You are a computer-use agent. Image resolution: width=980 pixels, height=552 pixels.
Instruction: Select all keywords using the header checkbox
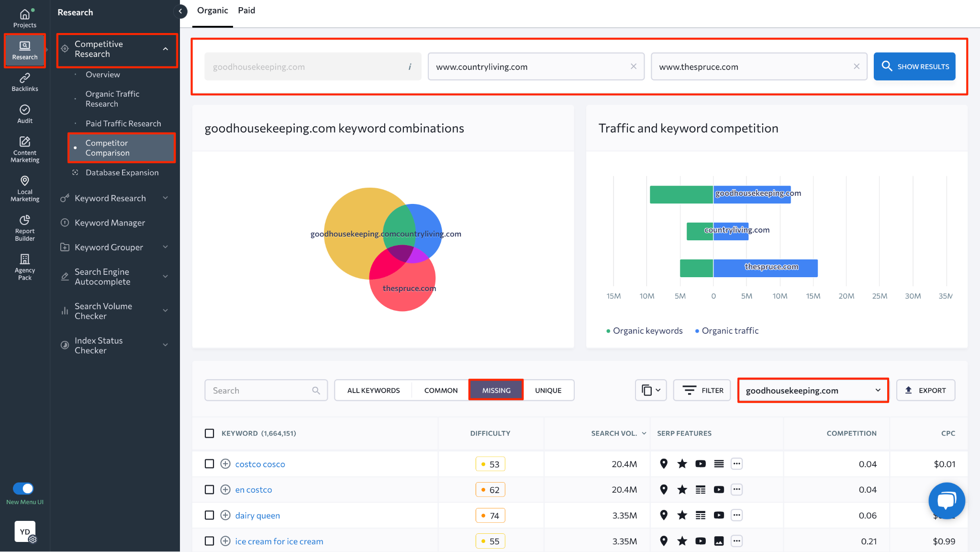(209, 433)
